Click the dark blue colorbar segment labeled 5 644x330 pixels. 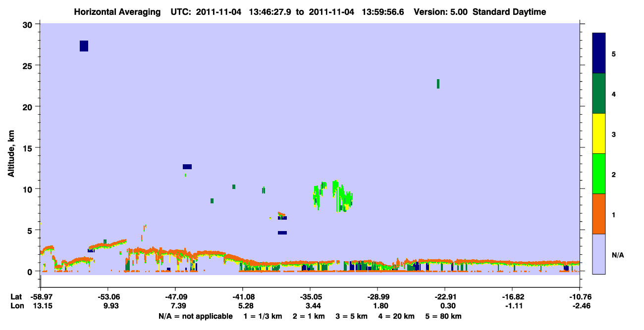(599, 53)
